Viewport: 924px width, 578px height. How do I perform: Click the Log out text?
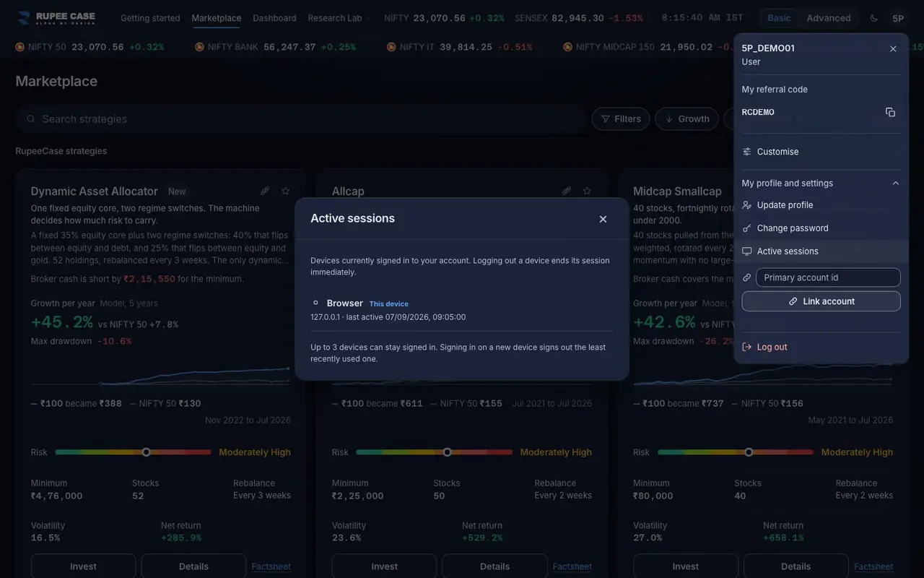pyautogui.click(x=772, y=347)
